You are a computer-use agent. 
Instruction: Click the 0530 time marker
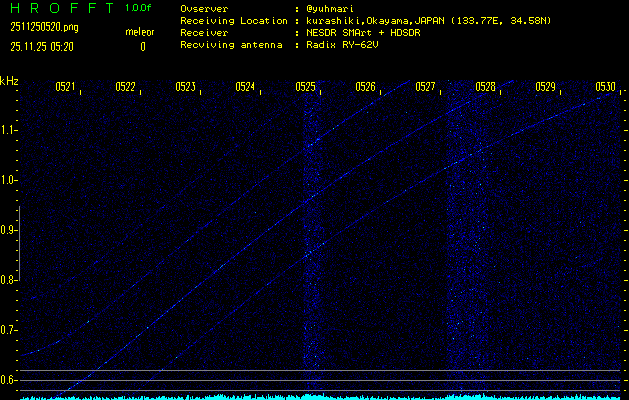point(605,87)
